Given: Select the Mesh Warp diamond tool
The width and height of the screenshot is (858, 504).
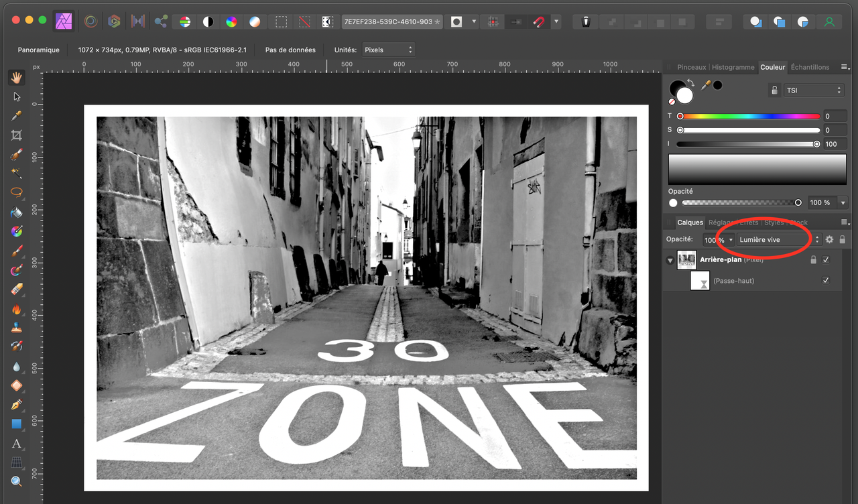Looking at the screenshot, I should 17,385.
